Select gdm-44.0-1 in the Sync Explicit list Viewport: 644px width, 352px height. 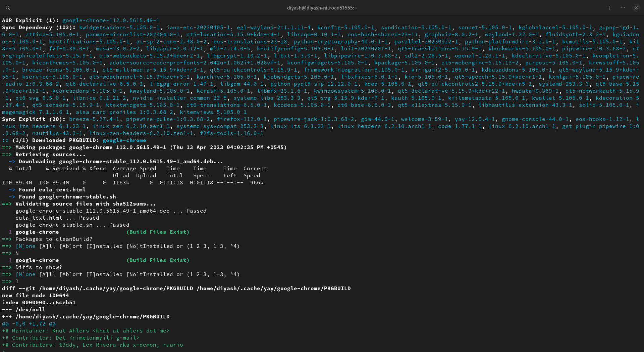(x=378, y=119)
